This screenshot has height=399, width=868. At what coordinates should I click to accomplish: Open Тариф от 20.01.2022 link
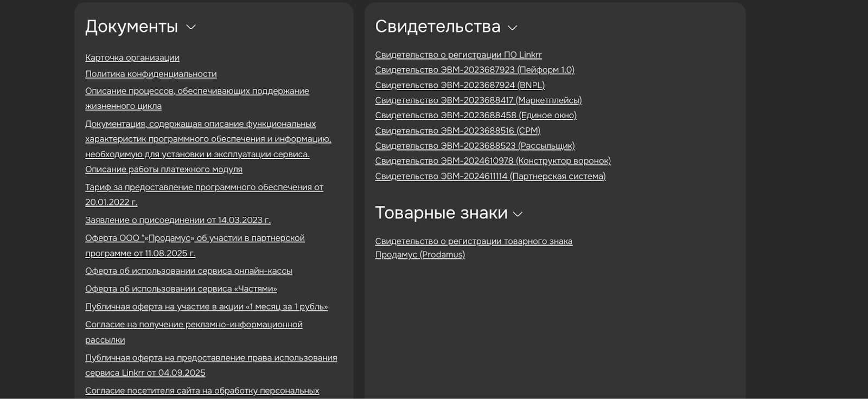click(204, 195)
